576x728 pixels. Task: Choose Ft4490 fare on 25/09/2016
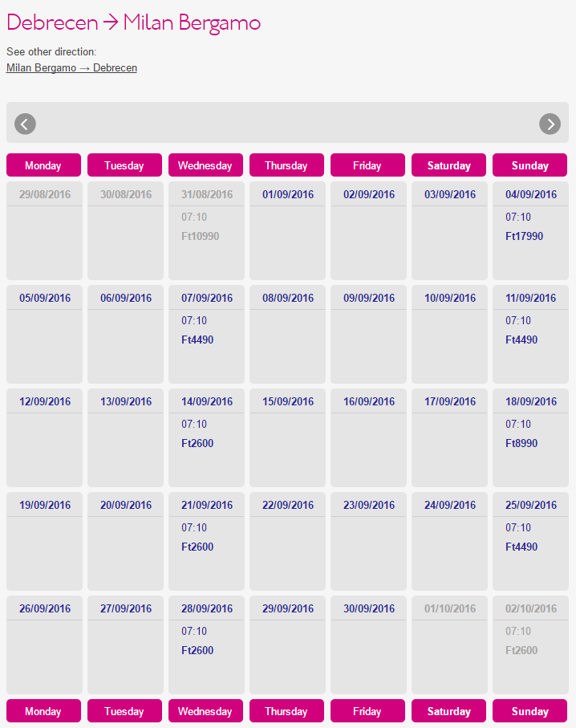[x=521, y=547]
